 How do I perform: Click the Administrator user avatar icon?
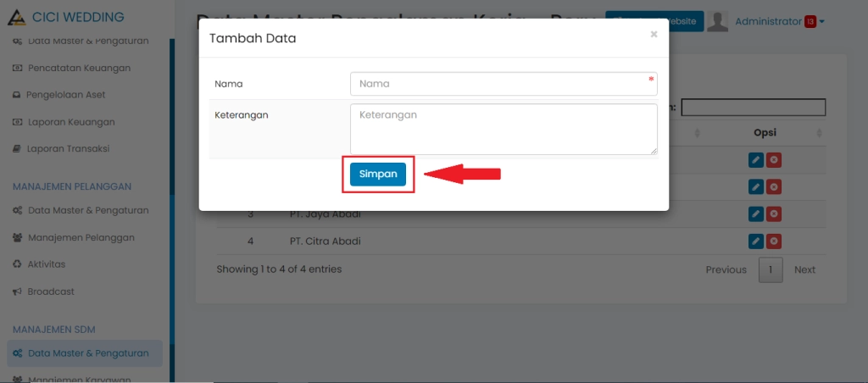718,22
